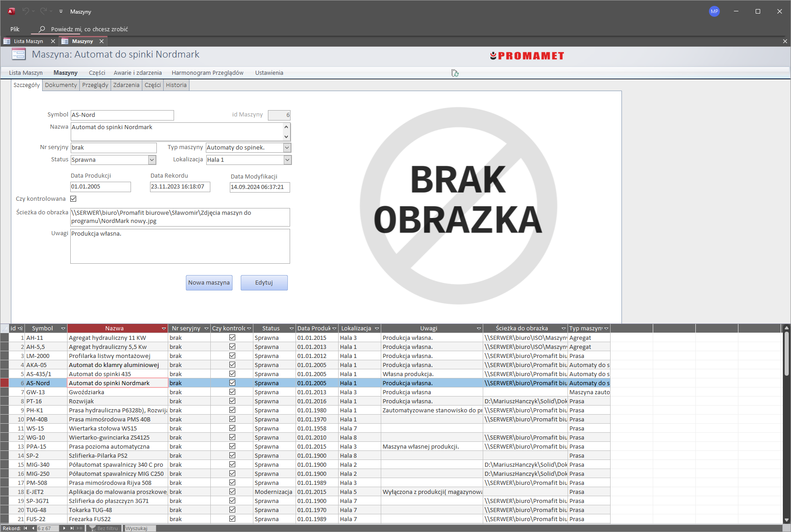Click the new blank record navigation button
The height and width of the screenshot is (532, 791).
click(x=80, y=528)
